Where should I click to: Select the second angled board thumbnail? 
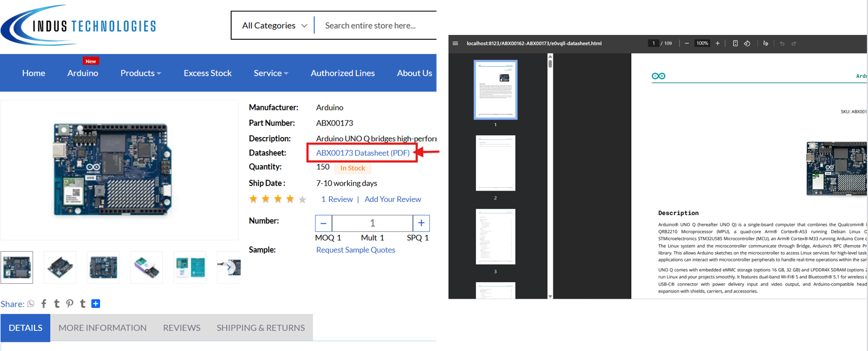coord(60,267)
